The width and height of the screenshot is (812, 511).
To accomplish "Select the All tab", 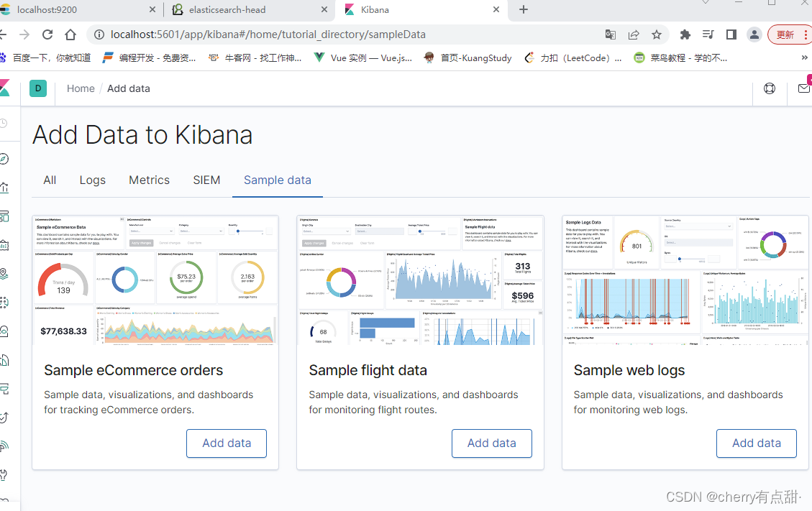I will point(50,180).
